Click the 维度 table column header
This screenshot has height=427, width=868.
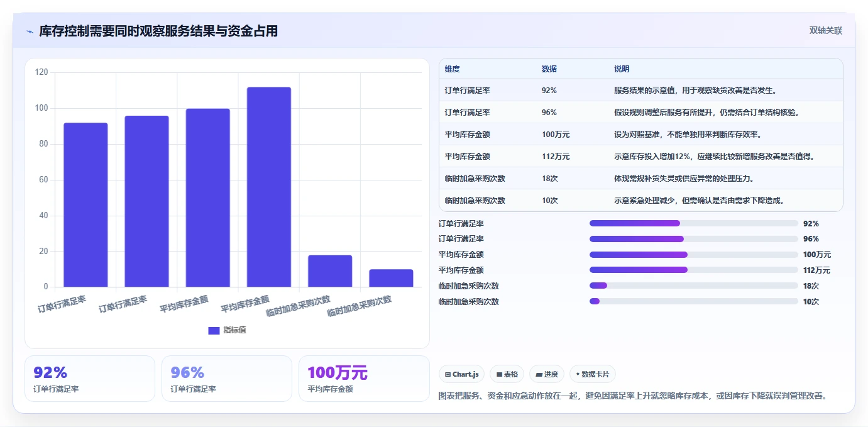coord(452,69)
